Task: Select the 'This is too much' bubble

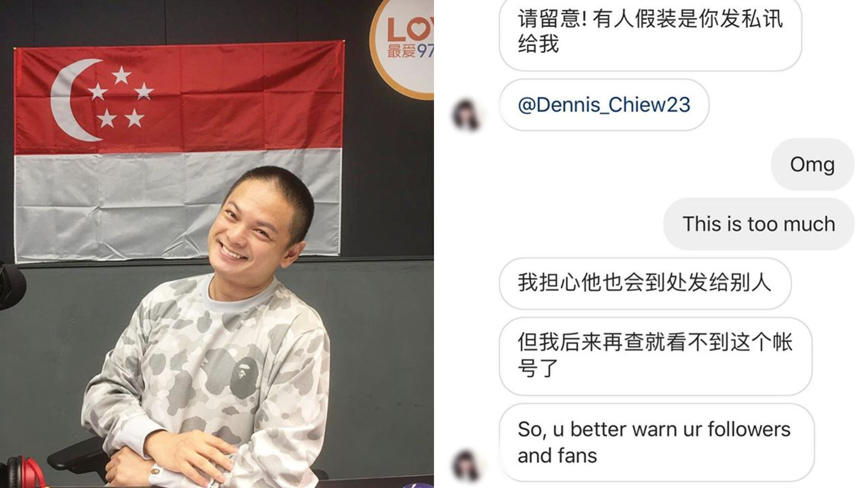Action: click(759, 224)
